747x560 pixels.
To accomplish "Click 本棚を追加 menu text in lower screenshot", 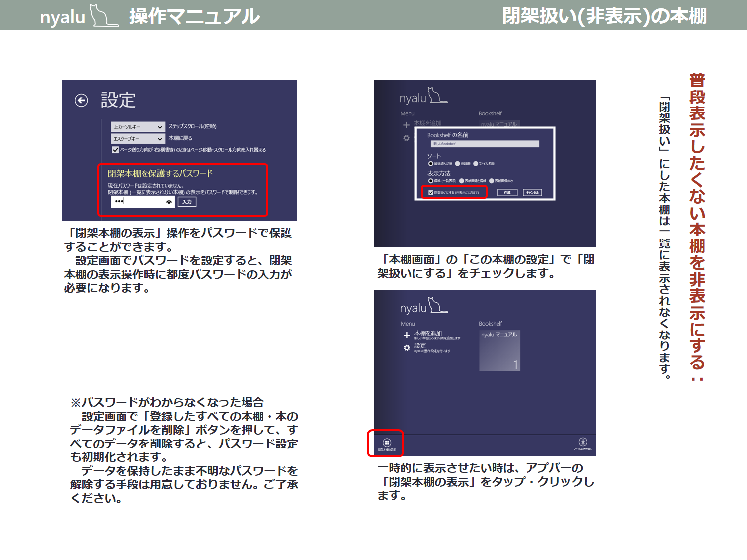I will tap(428, 333).
